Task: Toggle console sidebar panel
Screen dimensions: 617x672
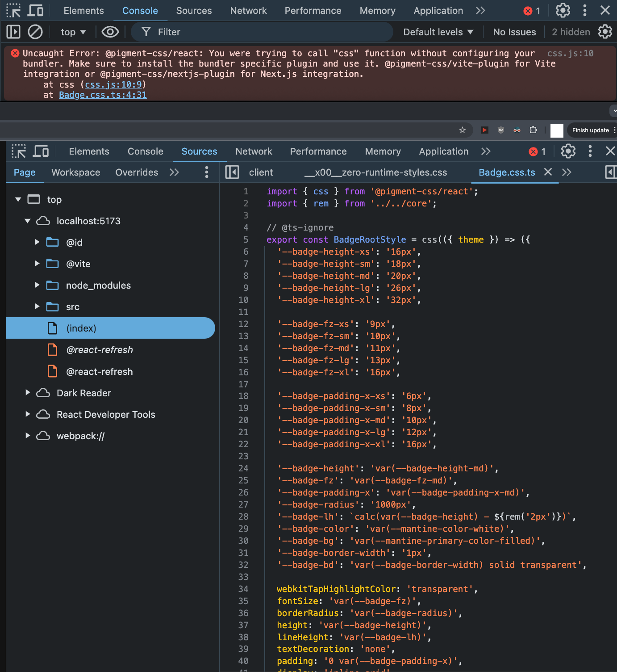Action: click(x=13, y=32)
